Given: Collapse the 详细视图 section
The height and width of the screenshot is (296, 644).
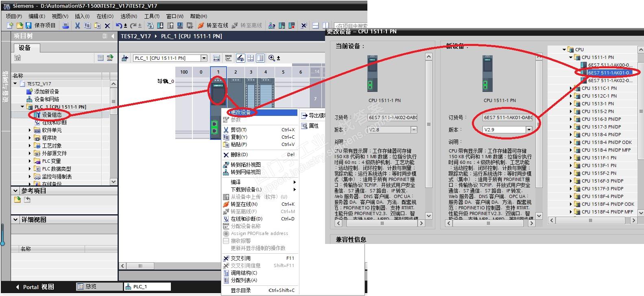Looking at the screenshot, I should [x=15, y=220].
